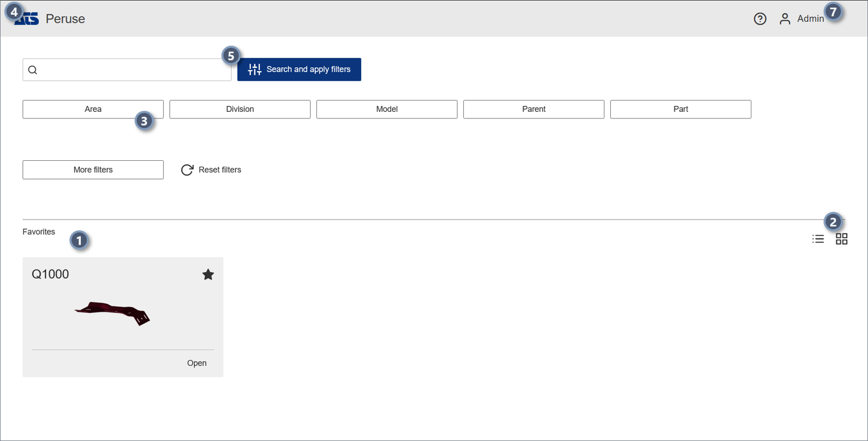Image resolution: width=868 pixels, height=441 pixels.
Task: Show More filters options
Action: 93,170
